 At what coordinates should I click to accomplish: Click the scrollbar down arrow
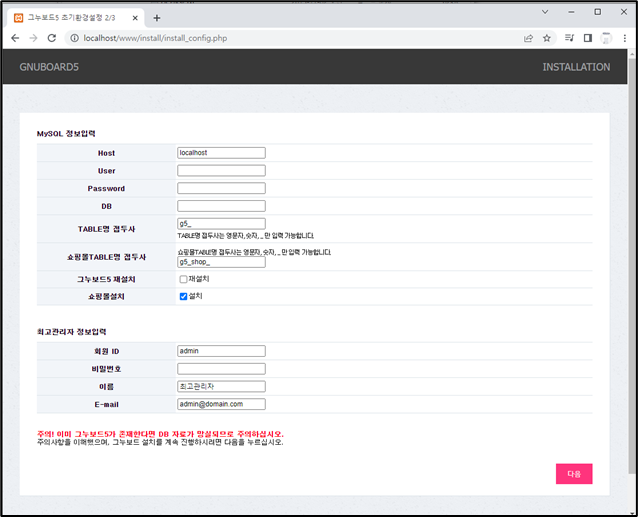coord(632,512)
